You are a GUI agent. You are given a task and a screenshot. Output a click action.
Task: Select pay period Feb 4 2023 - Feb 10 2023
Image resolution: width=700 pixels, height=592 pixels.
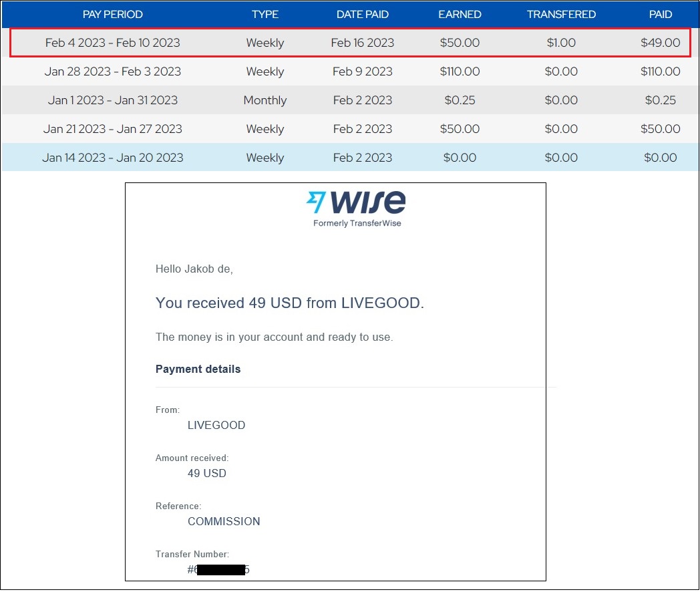click(x=112, y=42)
